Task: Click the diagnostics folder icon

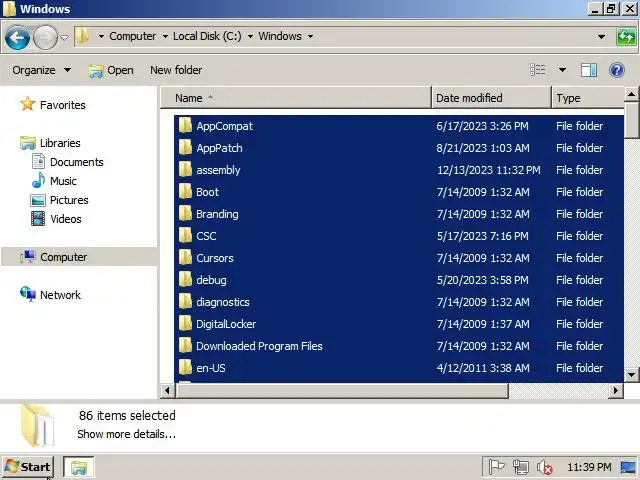Action: (185, 302)
